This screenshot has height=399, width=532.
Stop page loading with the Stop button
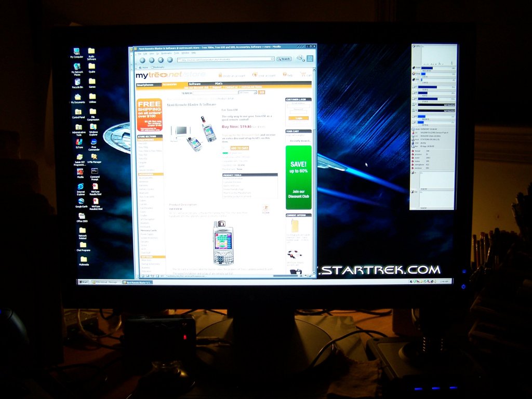[170, 60]
